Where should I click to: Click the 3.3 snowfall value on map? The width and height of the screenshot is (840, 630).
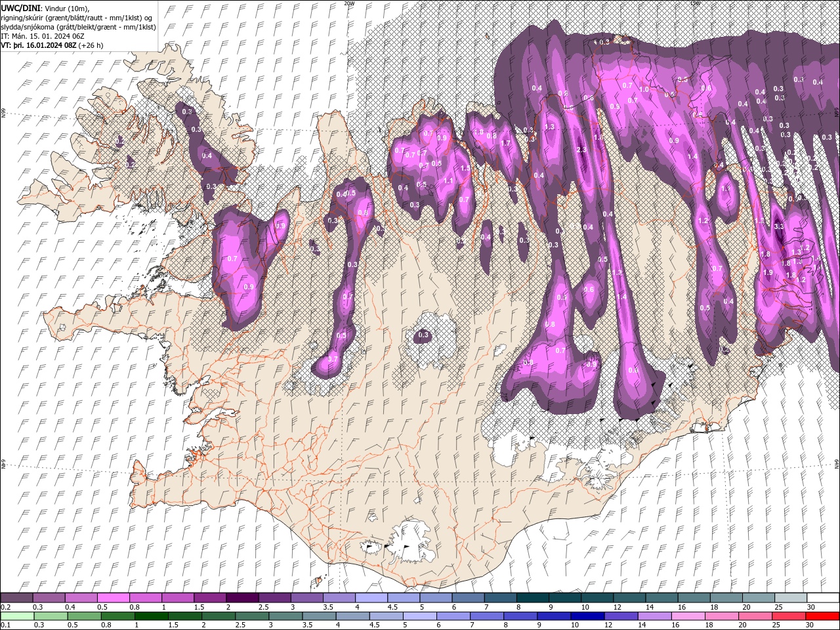click(x=779, y=226)
